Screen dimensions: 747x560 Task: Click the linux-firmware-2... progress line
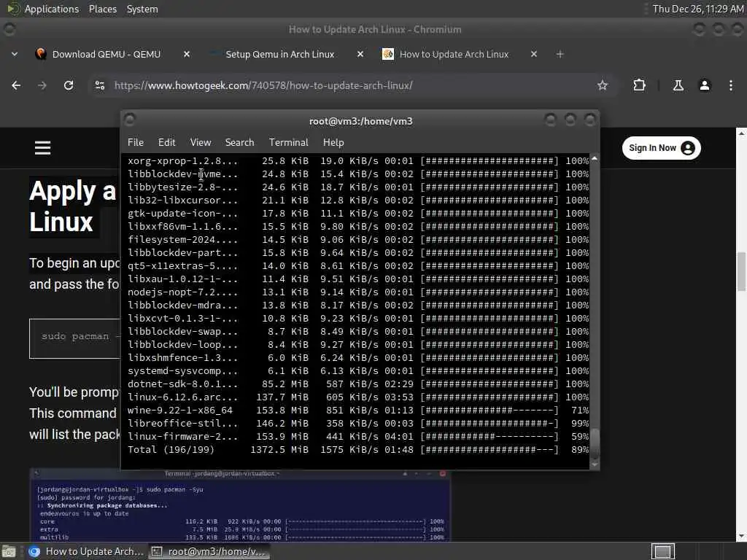point(357,436)
